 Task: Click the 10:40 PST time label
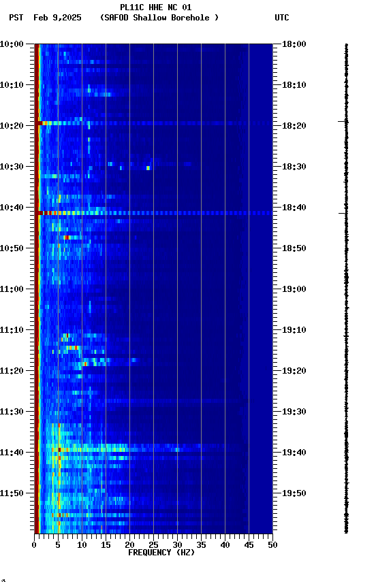click(12, 208)
